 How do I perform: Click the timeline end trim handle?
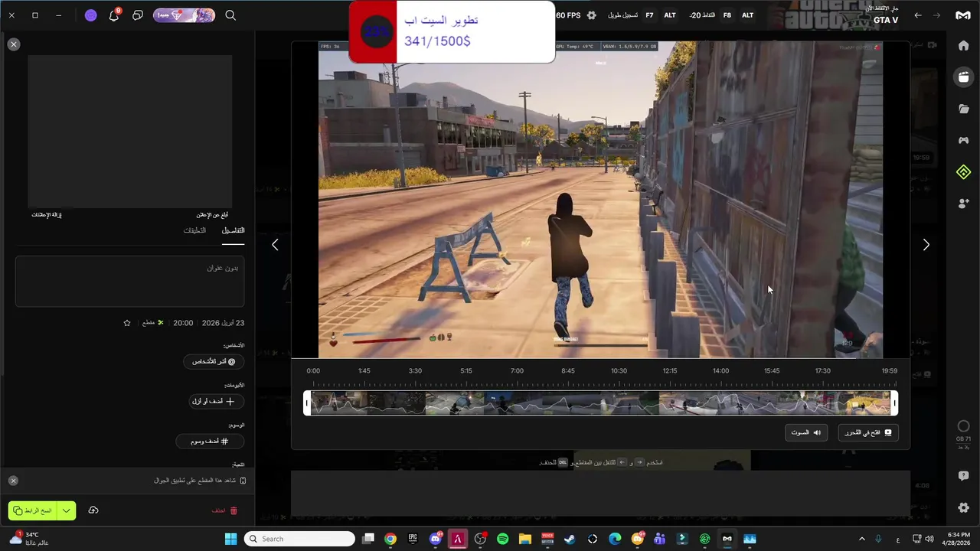coord(894,403)
